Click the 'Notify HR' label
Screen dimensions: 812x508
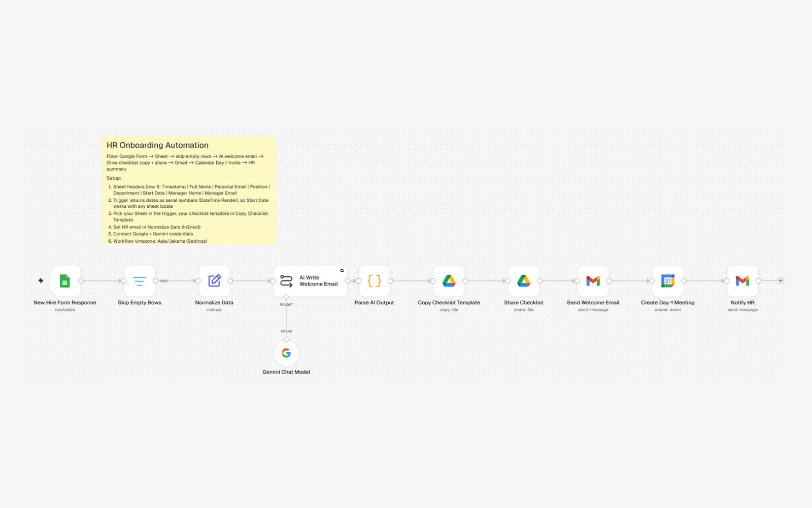(742, 303)
